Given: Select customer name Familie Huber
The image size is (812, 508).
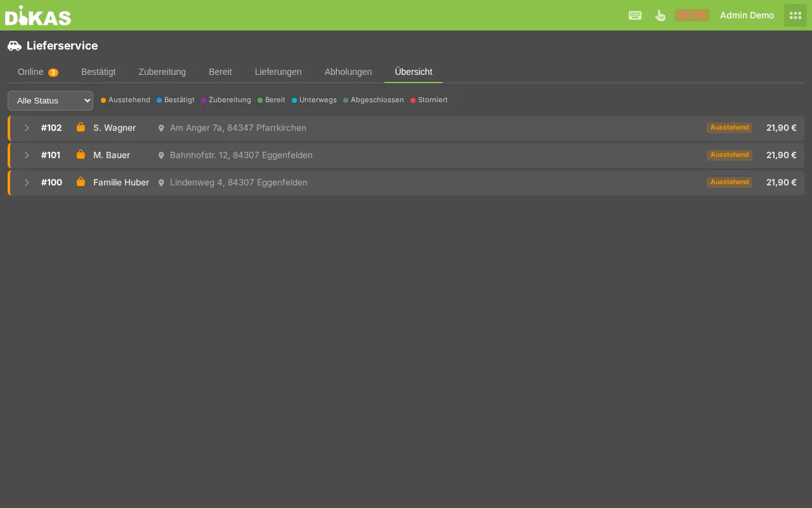Looking at the screenshot, I should (121, 182).
